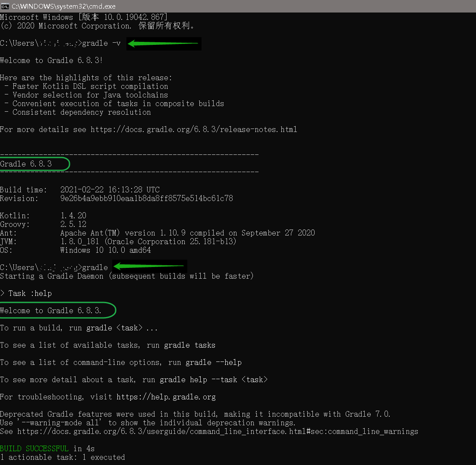Click the 'gradle -v' command text
This screenshot has height=465, width=476.
coord(101,43)
